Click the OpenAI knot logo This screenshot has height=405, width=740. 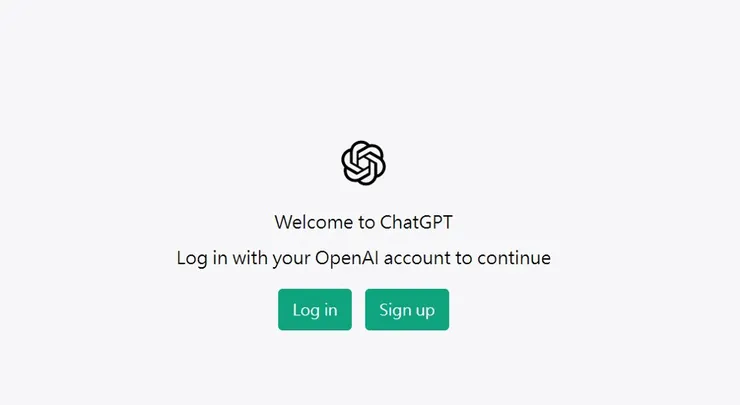(363, 163)
